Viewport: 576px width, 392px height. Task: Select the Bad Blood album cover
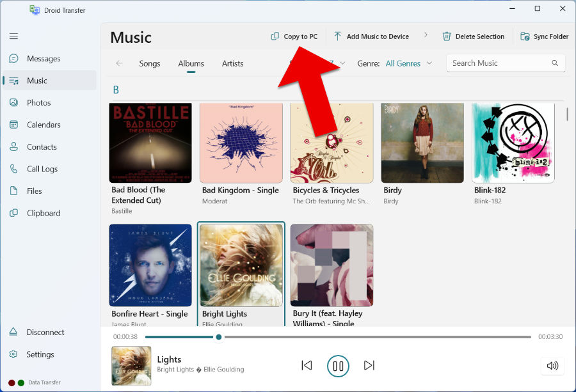tap(150, 143)
